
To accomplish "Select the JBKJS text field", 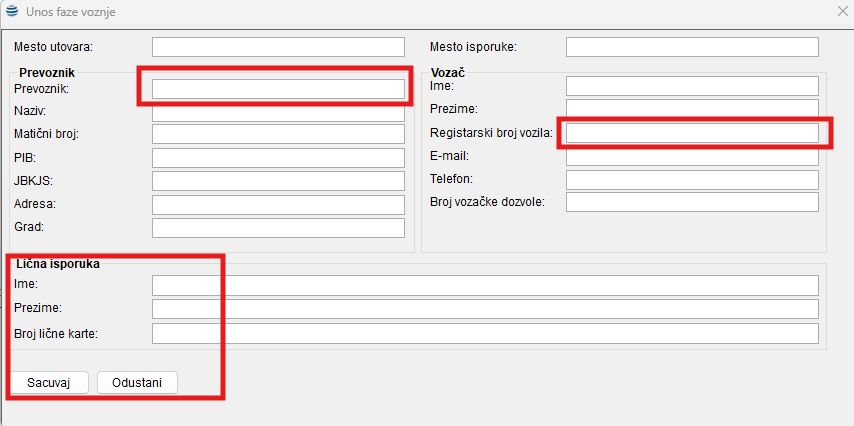I will click(278, 181).
